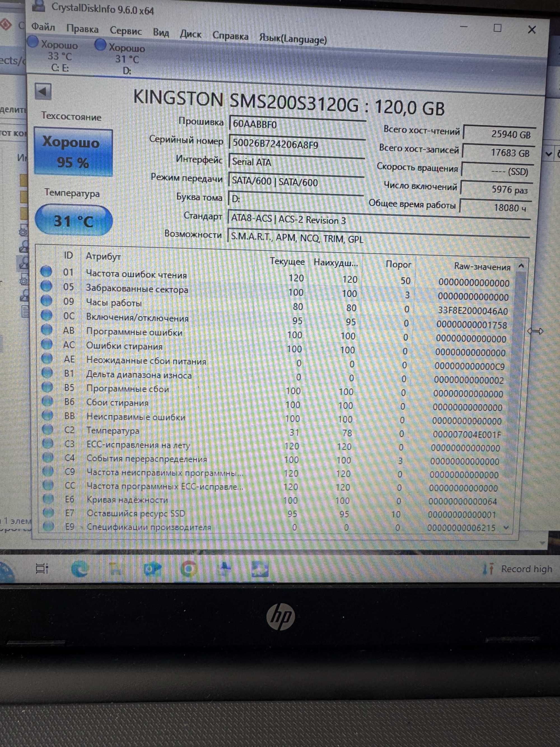Click status dot for Программные сбои

click(x=47, y=387)
